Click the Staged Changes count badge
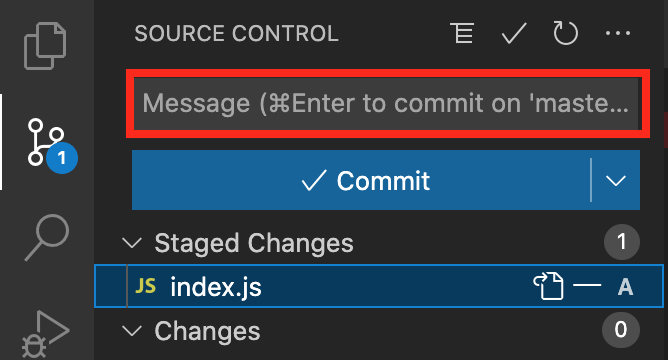 click(622, 242)
